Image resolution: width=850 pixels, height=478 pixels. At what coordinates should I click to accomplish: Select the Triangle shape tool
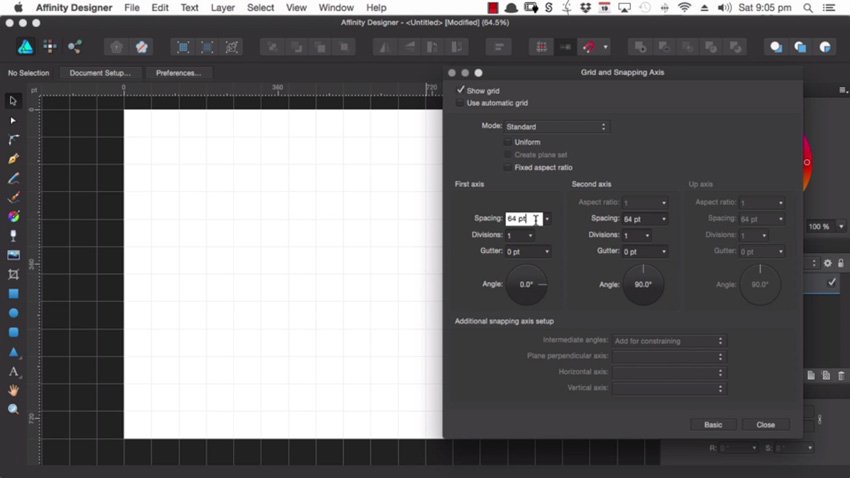pyautogui.click(x=14, y=352)
